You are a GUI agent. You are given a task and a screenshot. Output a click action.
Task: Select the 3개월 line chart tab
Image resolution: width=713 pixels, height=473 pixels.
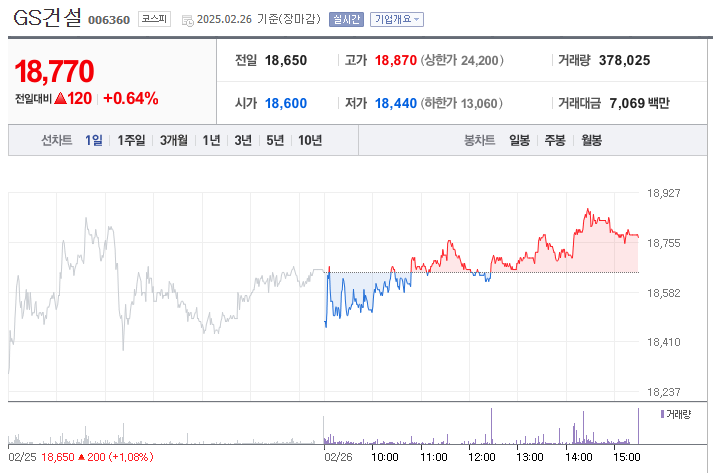(173, 140)
